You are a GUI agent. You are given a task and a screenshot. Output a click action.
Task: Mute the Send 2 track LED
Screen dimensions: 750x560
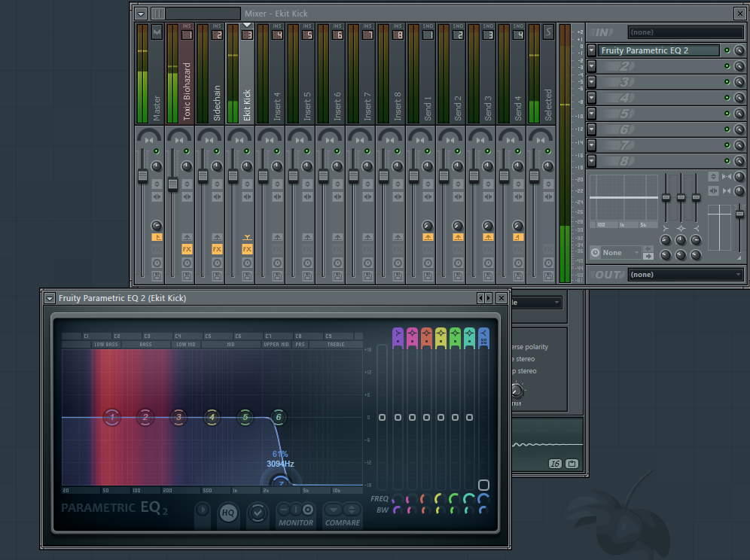coord(458,151)
